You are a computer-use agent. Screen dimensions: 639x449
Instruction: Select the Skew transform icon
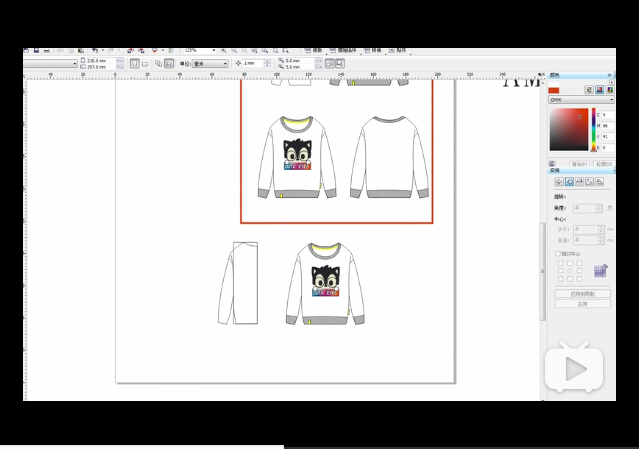coord(599,182)
